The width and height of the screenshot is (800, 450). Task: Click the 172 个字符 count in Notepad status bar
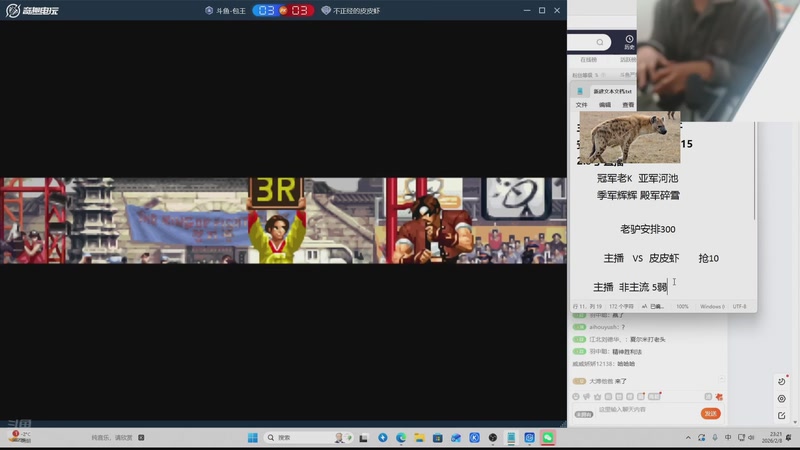coord(621,307)
